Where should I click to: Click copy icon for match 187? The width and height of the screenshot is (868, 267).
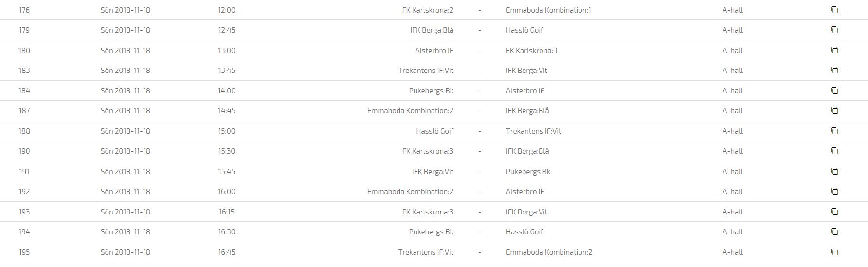coord(834,110)
